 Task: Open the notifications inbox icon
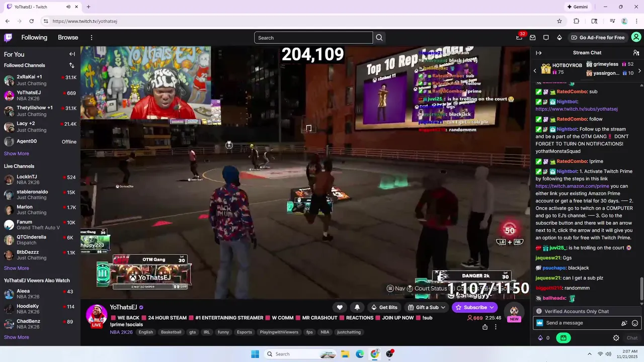[x=532, y=38]
